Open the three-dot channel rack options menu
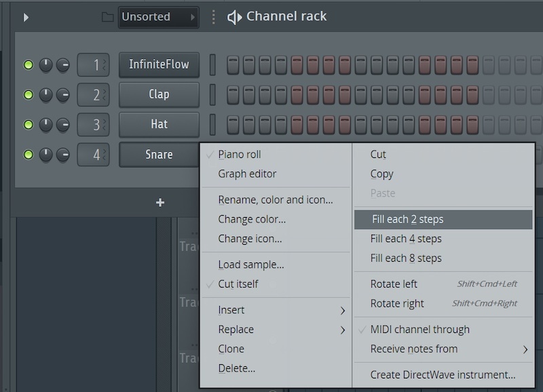This screenshot has height=392, width=543. [x=214, y=17]
